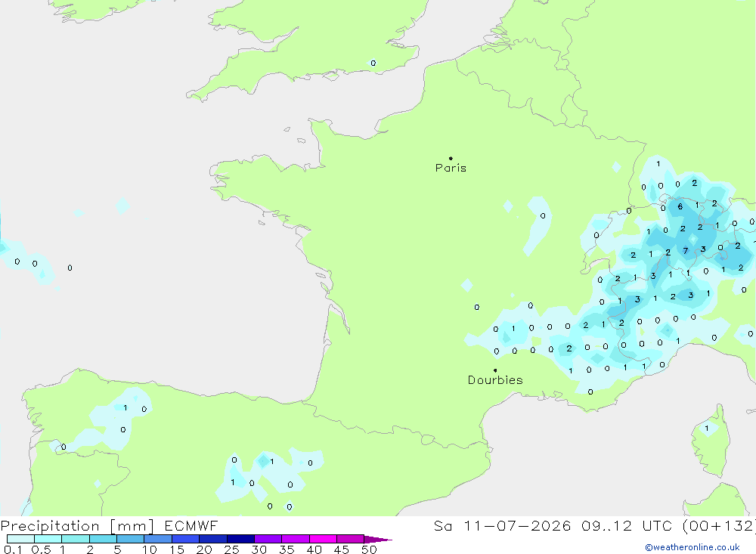756x554 pixels.
Task: Click the ECMWF model label
Action: (191, 525)
